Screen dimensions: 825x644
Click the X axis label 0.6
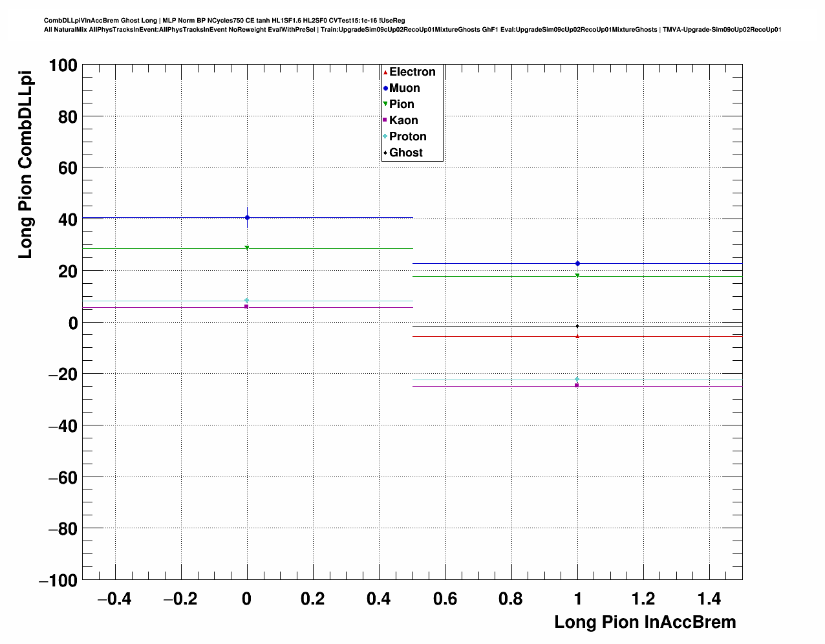pos(445,599)
